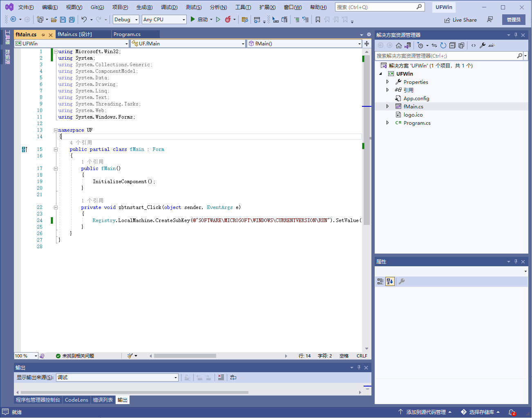Switch to the fMain.cs [设计] tab

(75, 34)
